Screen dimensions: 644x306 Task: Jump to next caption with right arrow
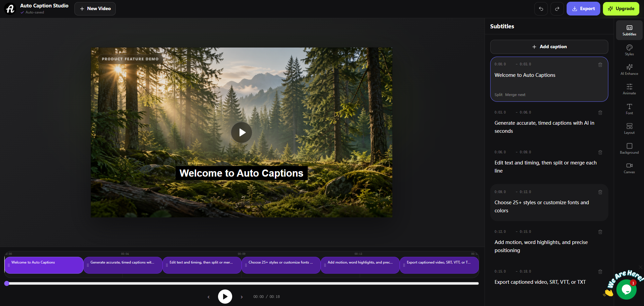click(242, 297)
